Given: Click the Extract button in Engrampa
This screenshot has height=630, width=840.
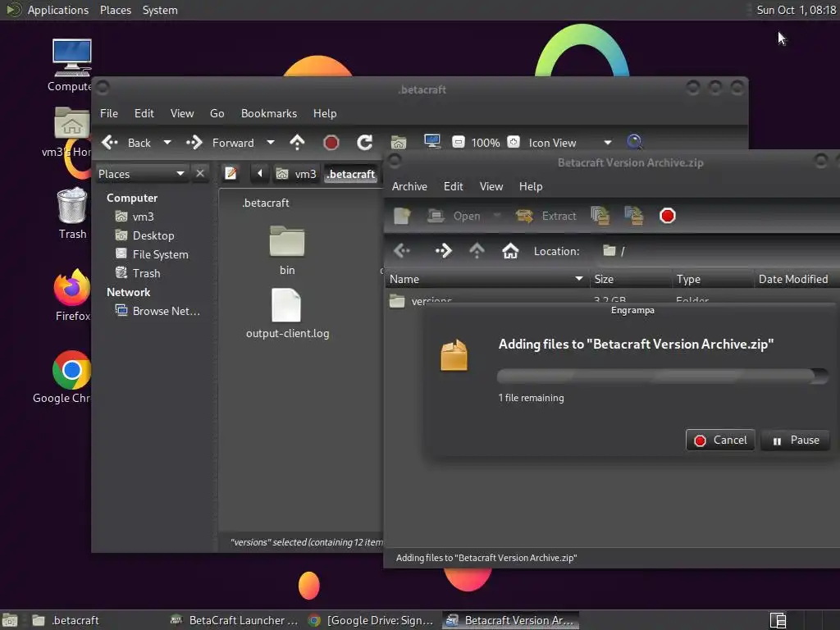Looking at the screenshot, I should [546, 216].
